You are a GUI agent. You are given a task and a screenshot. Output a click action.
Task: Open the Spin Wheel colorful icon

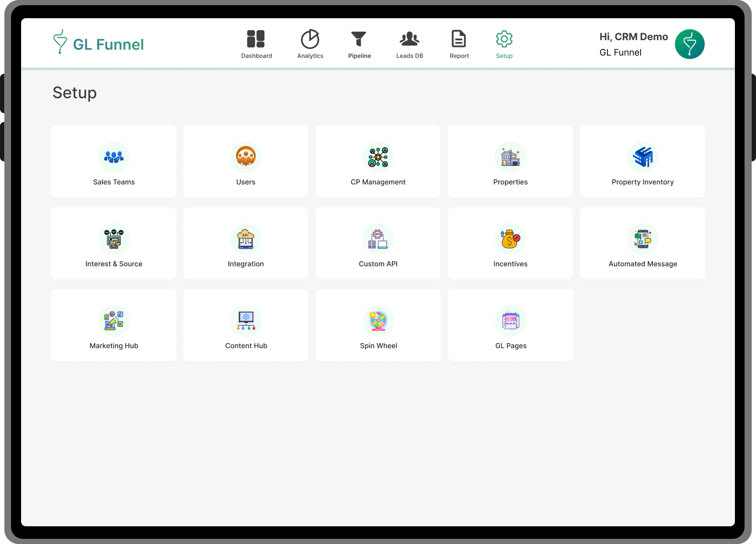[x=378, y=321]
